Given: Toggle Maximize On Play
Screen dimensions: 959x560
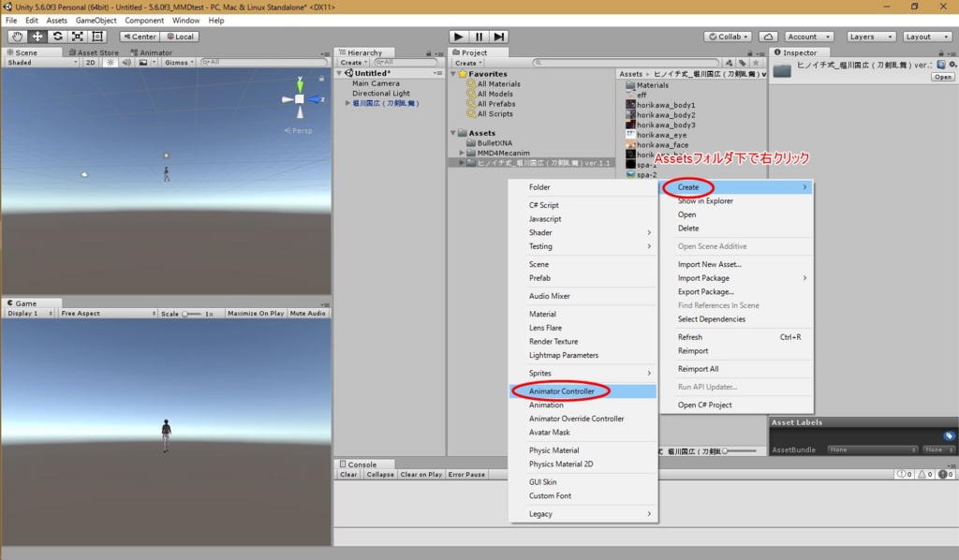Looking at the screenshot, I should pos(256,313).
